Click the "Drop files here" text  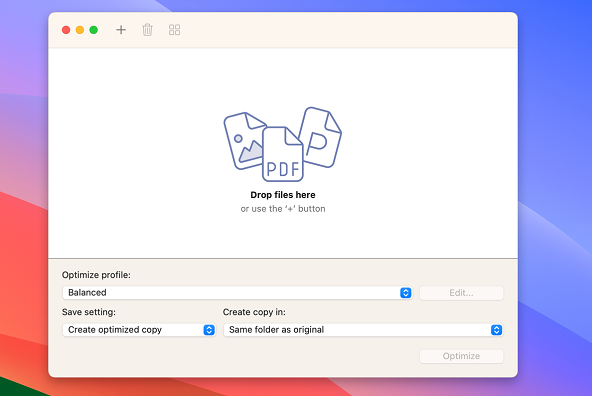pos(283,195)
